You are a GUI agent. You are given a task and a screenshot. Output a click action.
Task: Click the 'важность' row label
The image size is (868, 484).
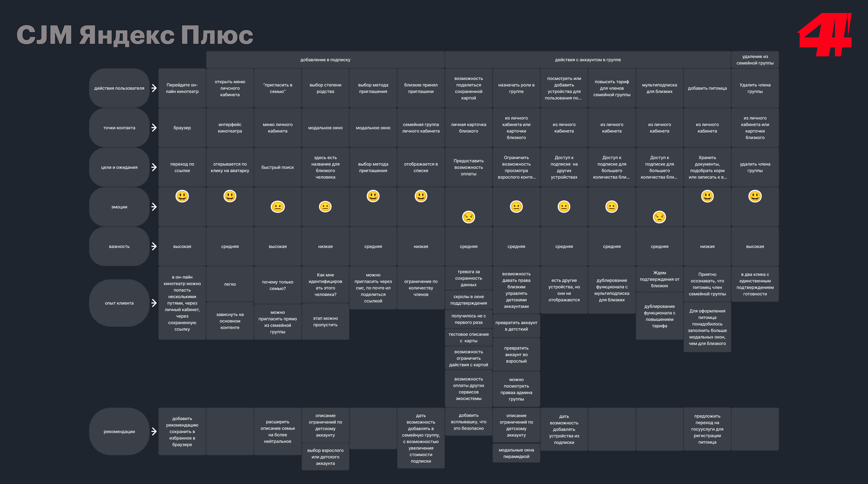(119, 246)
